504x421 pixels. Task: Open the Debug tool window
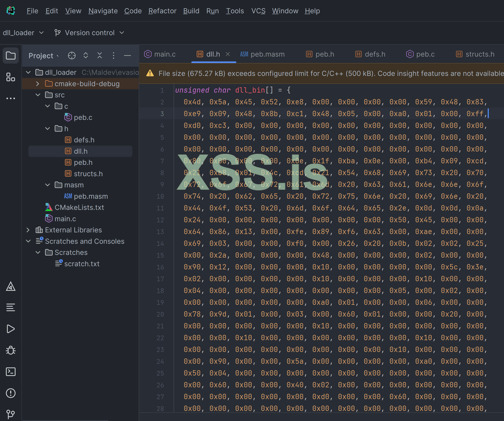click(x=10, y=350)
